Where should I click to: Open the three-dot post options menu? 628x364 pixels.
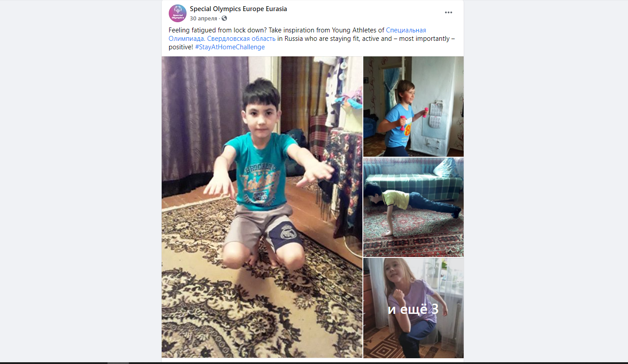pyautogui.click(x=449, y=12)
